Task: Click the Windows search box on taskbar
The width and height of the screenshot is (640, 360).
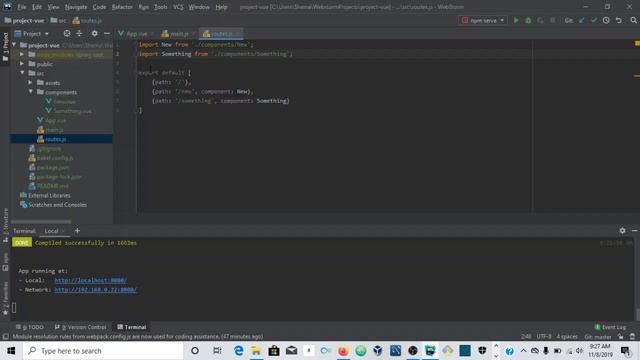Action: click(103, 351)
